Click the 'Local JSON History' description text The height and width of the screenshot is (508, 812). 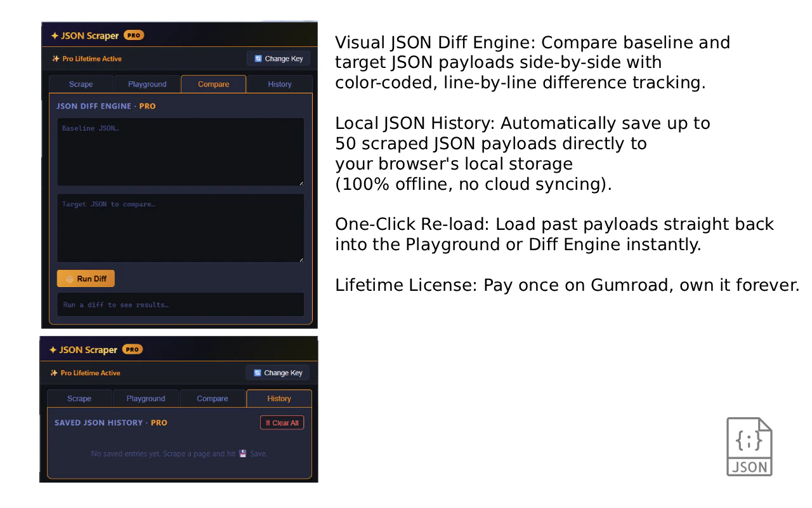click(x=523, y=154)
